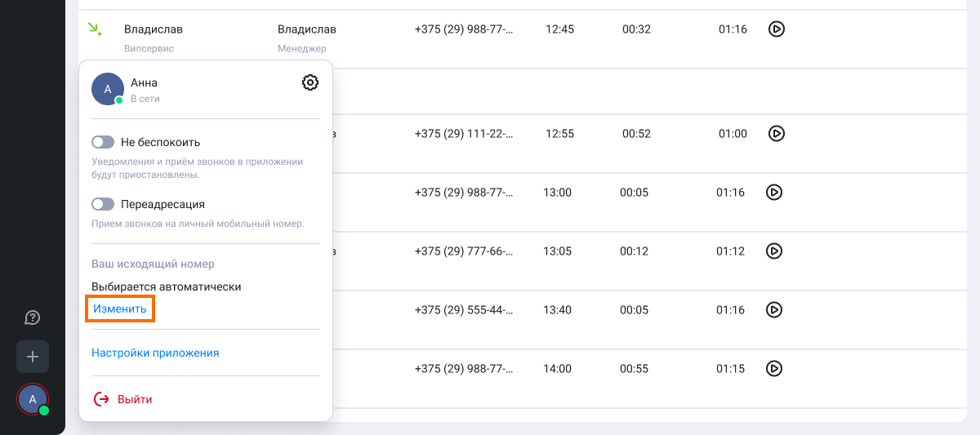Click the plus button in sidebar
980x435 pixels.
coord(33,357)
